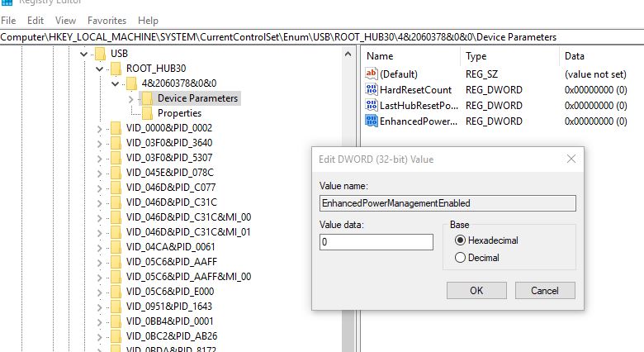Select the (Default) value name
This screenshot has width=644, height=352.
tap(399, 74)
